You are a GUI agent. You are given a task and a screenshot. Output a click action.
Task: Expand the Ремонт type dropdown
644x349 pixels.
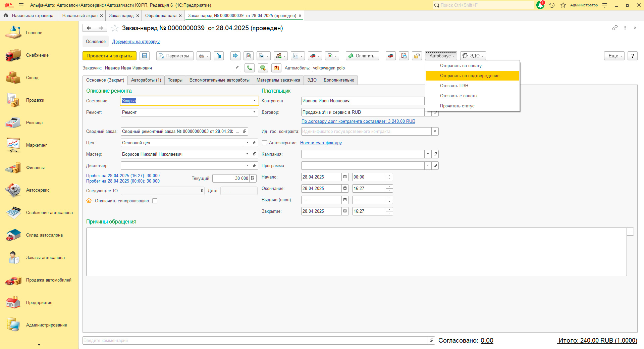(x=254, y=112)
